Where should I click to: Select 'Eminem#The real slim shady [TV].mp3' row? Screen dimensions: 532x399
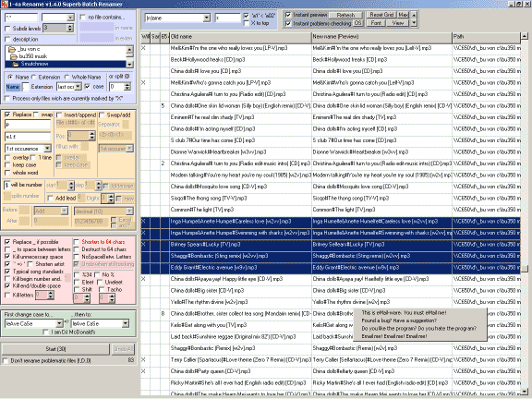coord(330,117)
